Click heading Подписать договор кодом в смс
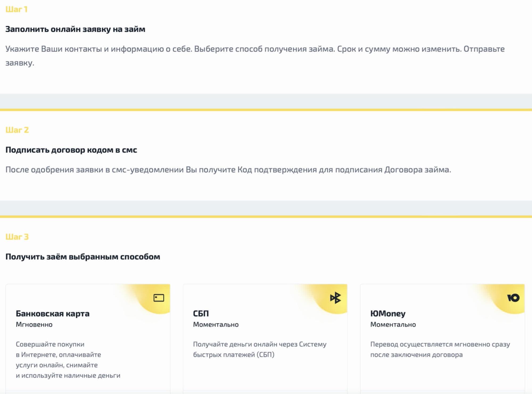This screenshot has height=394, width=532. point(71,150)
